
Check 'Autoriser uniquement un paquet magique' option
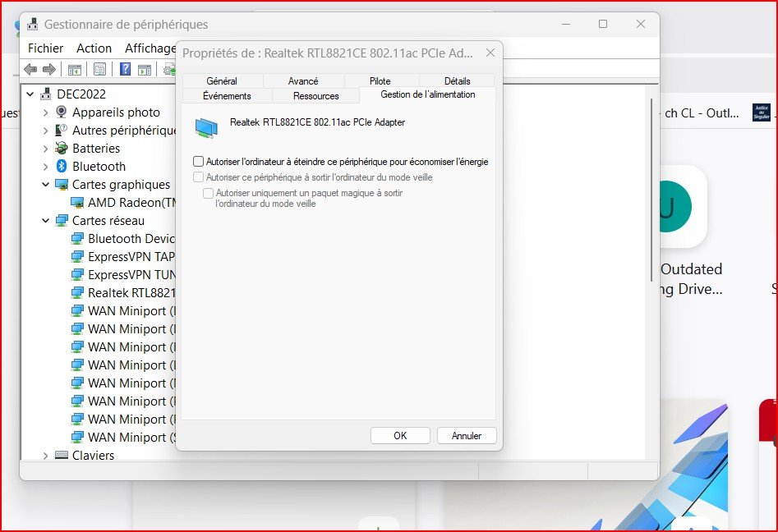[209, 193]
